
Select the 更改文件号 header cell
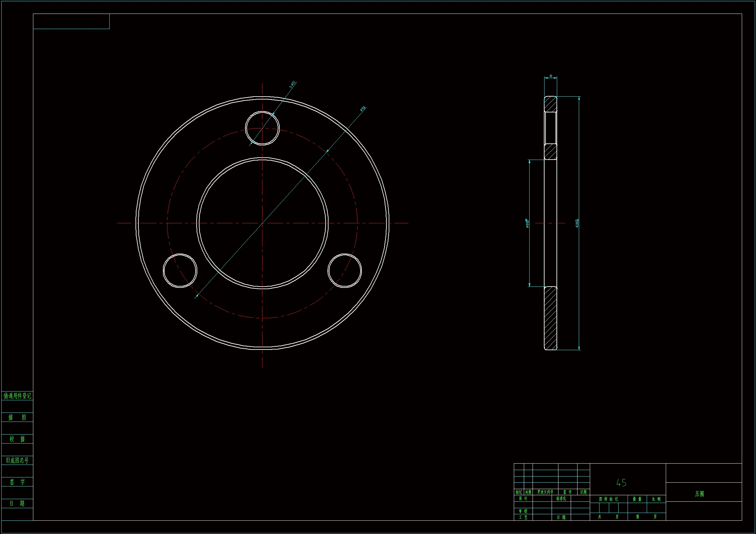pyautogui.click(x=545, y=492)
